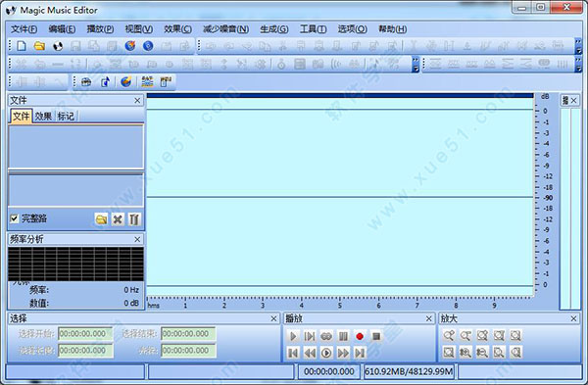
Task: Click the circled play button in 播放 panel
Action: pyautogui.click(x=326, y=353)
